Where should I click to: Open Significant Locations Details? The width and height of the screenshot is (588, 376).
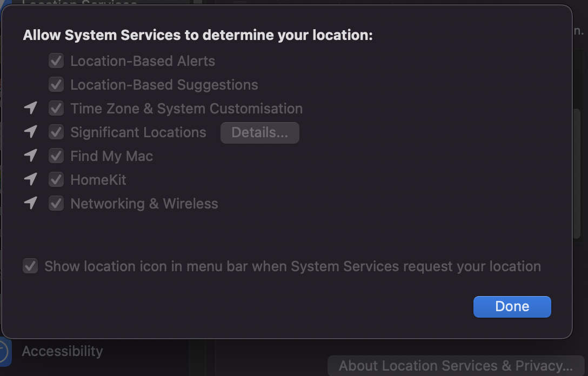(x=260, y=133)
